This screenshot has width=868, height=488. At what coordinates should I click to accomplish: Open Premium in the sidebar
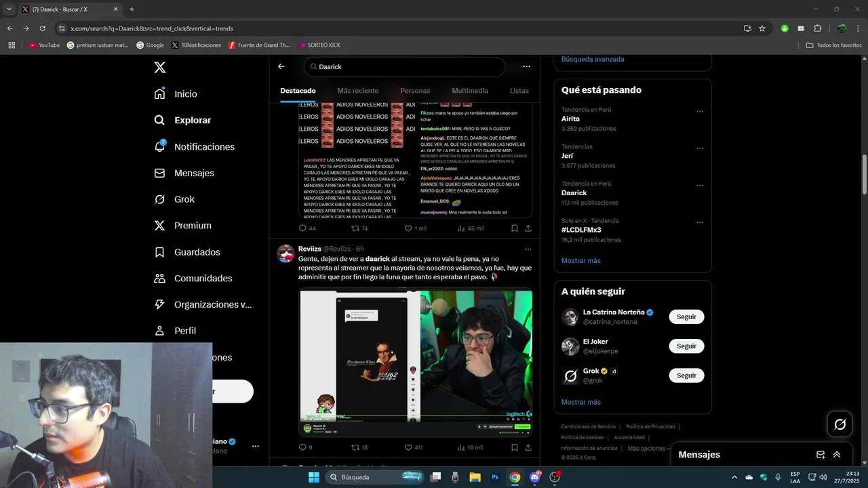click(x=182, y=226)
